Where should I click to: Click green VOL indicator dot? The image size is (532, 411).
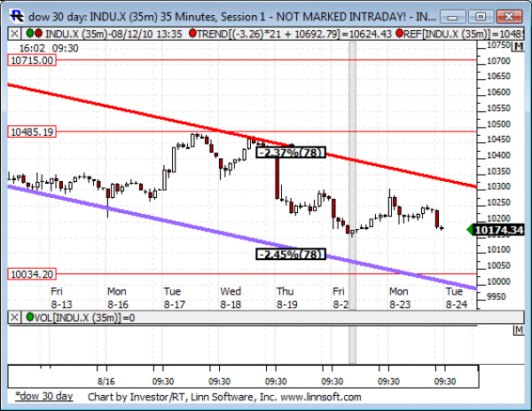(30, 317)
